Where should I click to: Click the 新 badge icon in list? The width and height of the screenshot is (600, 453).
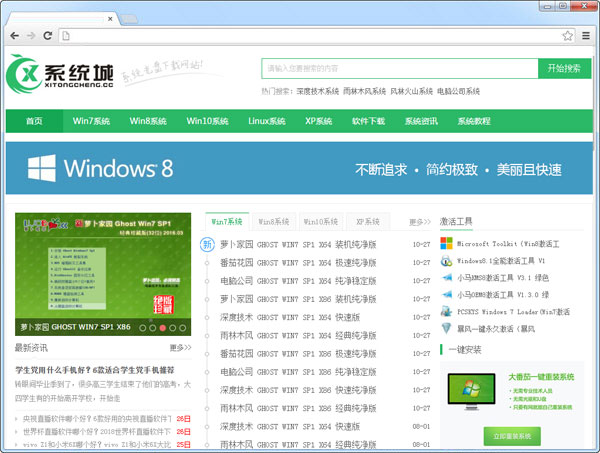(x=207, y=244)
